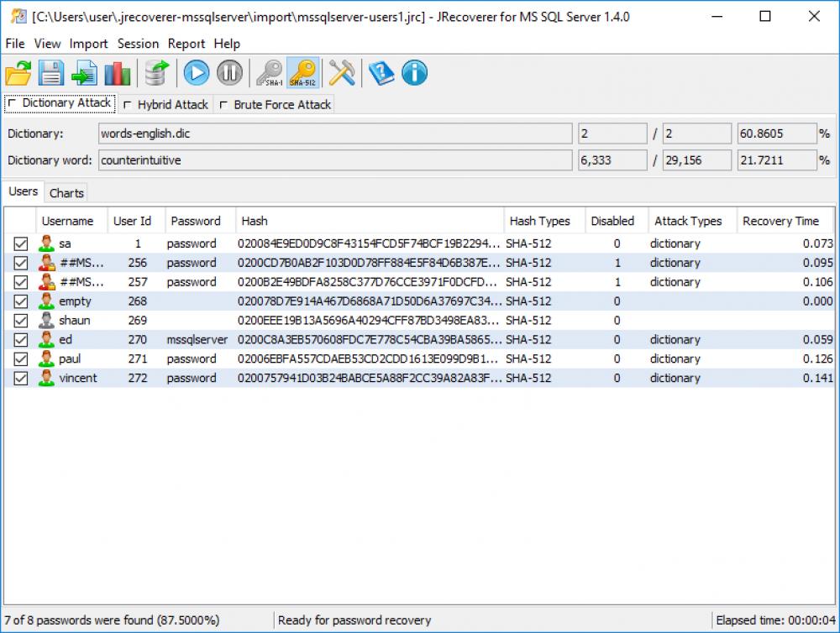Select the SHA-512 key icon
The height and width of the screenshot is (633, 840).
(x=302, y=73)
